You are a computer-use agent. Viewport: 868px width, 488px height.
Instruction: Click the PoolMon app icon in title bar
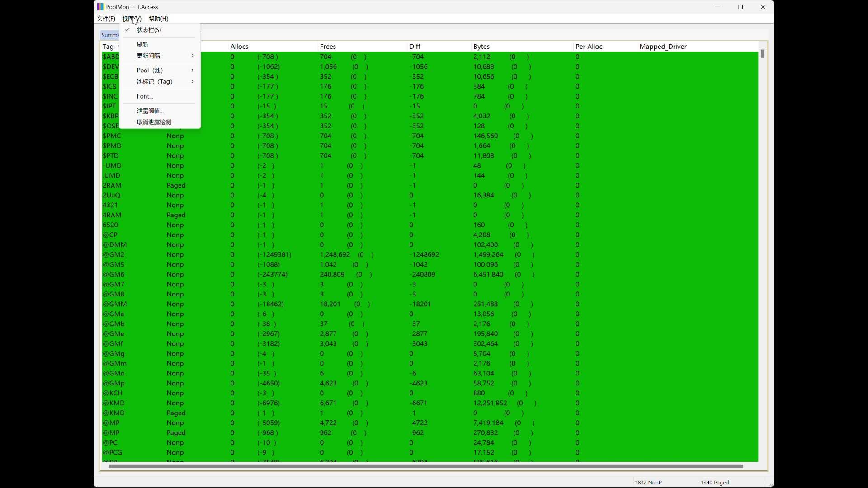point(100,7)
